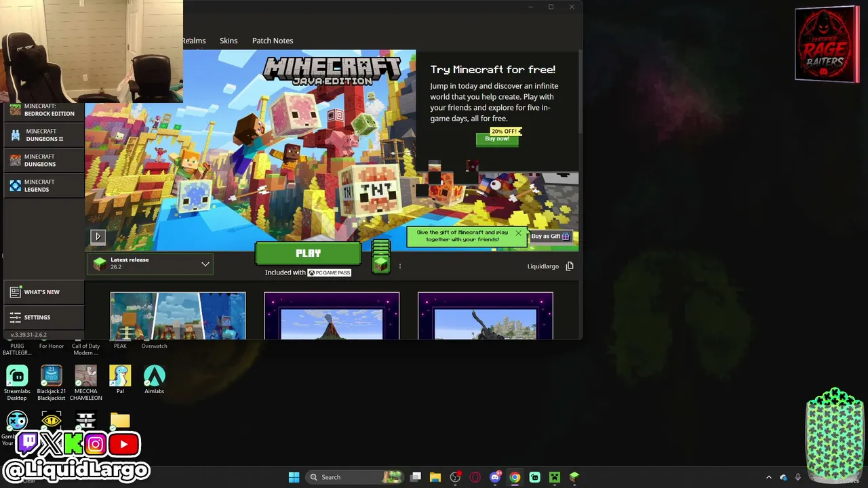868x488 pixels.
Task: Select the Call of Duty Modern desktop label
Action: coord(86,350)
